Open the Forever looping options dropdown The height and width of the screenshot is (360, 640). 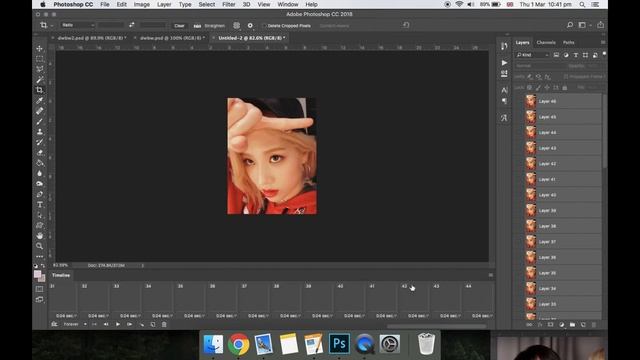click(x=75, y=324)
